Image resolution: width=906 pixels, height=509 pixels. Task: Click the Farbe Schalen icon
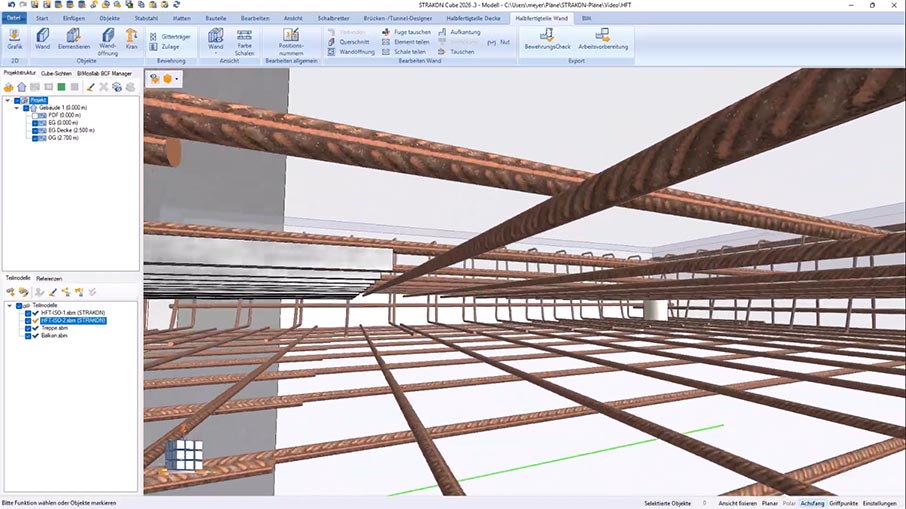244,39
